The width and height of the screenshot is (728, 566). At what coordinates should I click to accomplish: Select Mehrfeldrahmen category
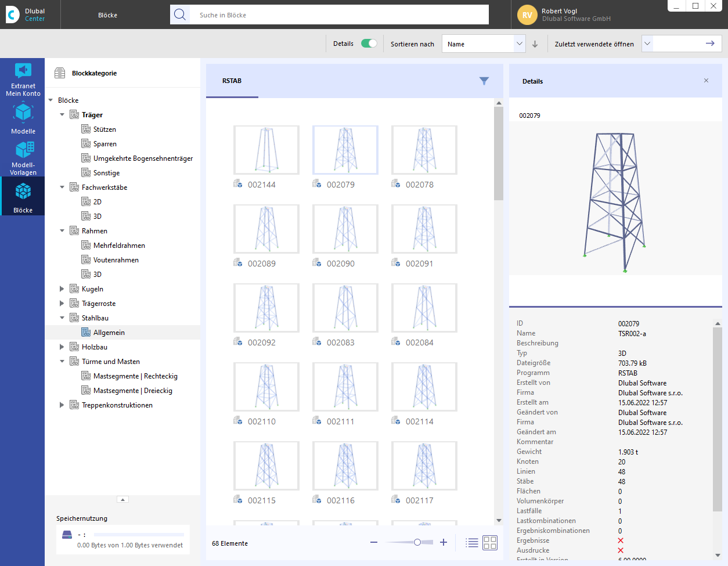tap(119, 246)
